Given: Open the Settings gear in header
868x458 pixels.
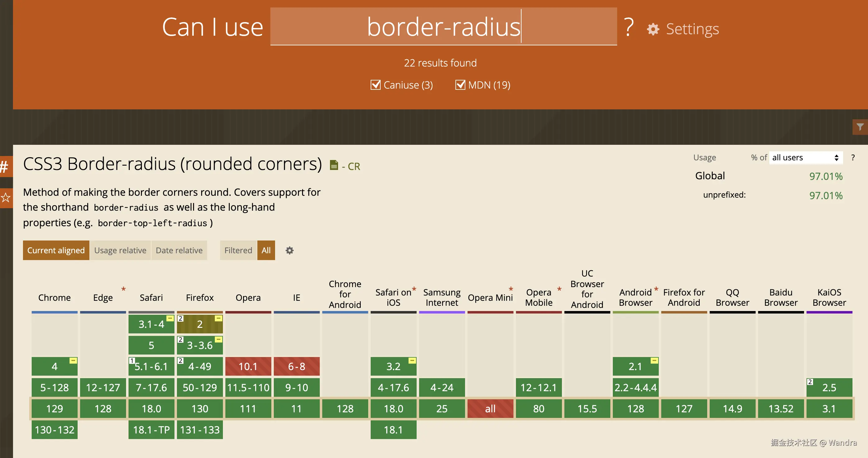Looking at the screenshot, I should [x=653, y=29].
